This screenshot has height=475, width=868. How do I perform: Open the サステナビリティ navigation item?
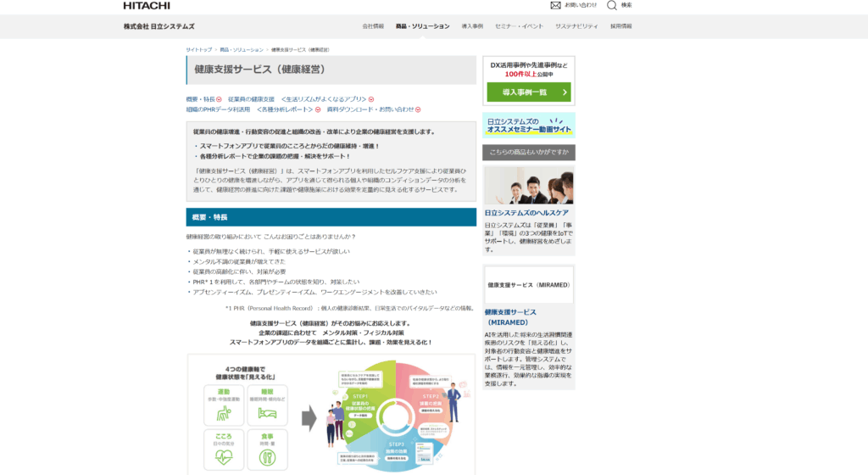(576, 26)
